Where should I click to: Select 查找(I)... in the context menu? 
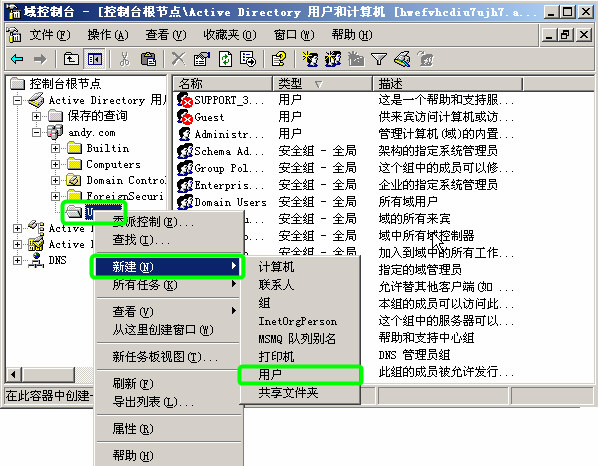tap(168, 240)
